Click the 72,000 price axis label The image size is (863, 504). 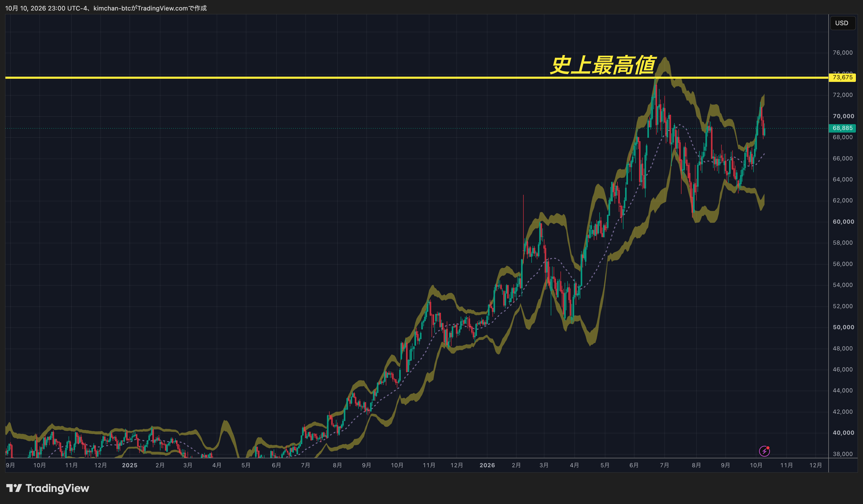click(843, 95)
